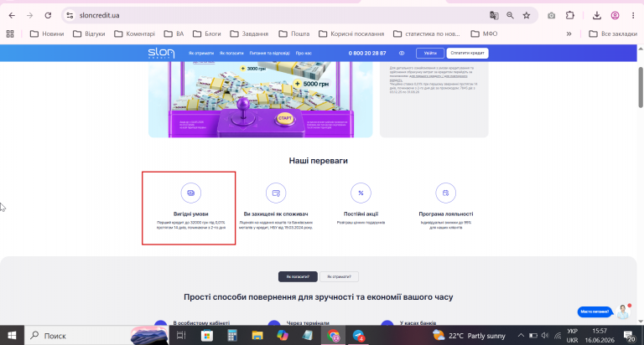This screenshot has height=345, width=644.
Task: Switch to the Як отримати? tab
Action: [339, 277]
